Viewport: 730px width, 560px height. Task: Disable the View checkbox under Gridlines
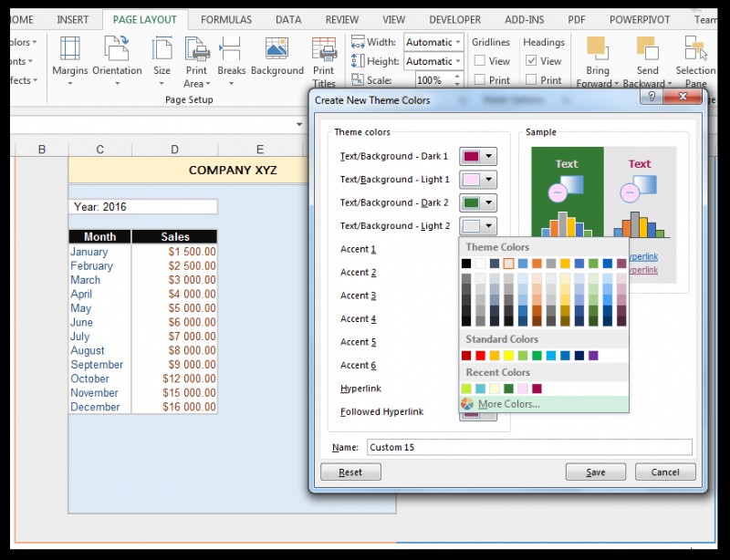[x=481, y=61]
